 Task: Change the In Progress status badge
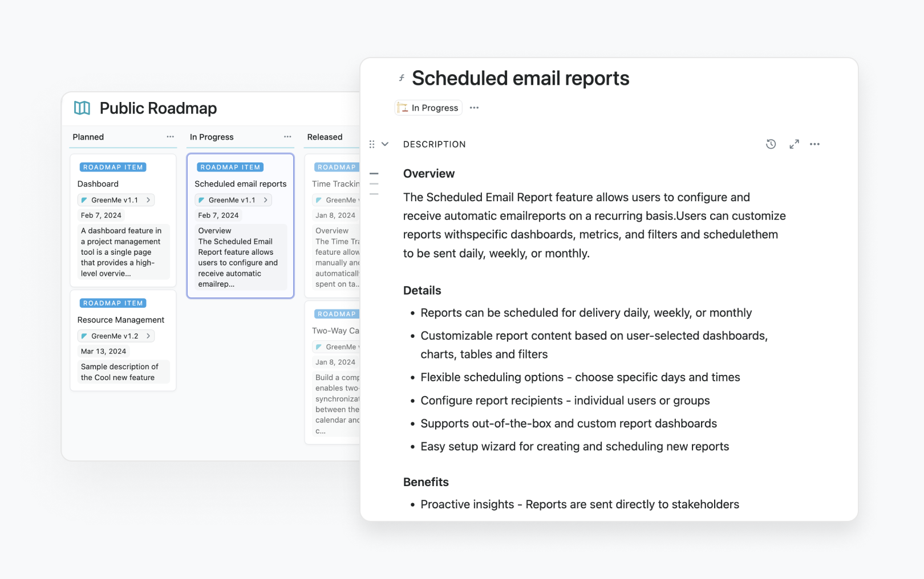point(428,108)
